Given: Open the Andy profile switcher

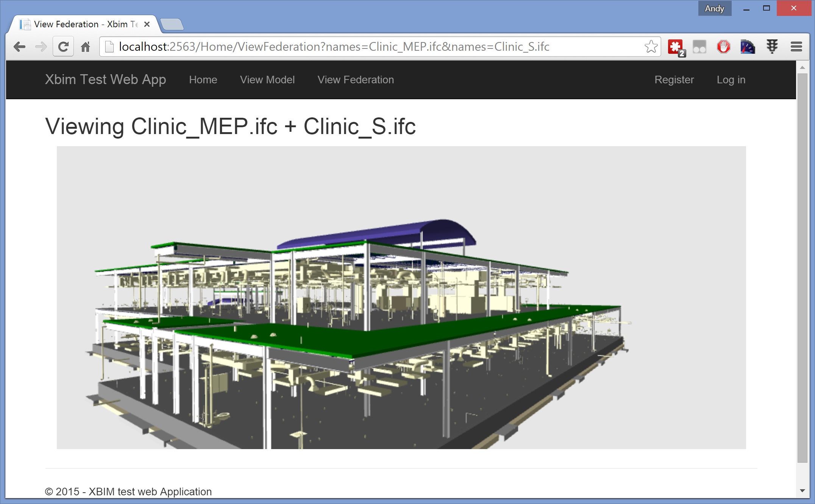Looking at the screenshot, I should click(714, 8).
